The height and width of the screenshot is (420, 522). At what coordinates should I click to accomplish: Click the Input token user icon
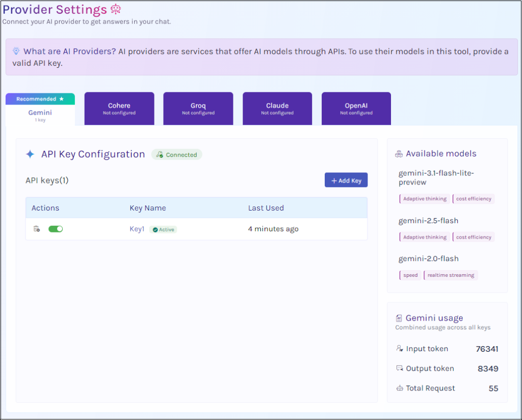(400, 349)
